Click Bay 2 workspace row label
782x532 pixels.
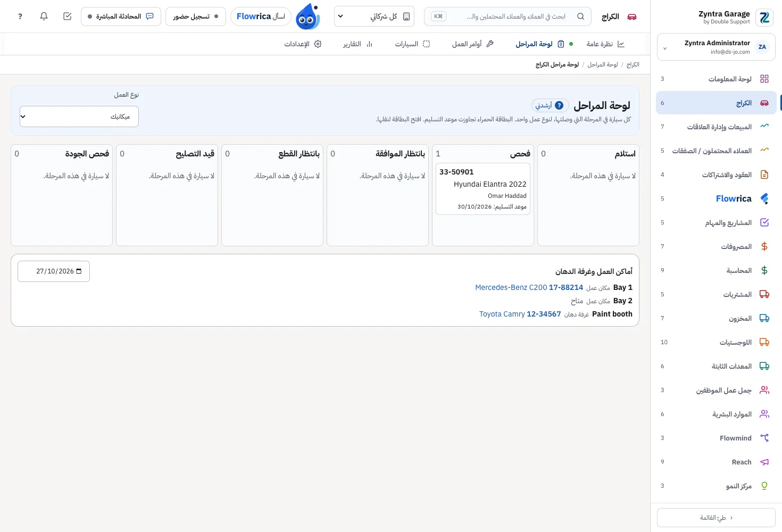point(623,301)
